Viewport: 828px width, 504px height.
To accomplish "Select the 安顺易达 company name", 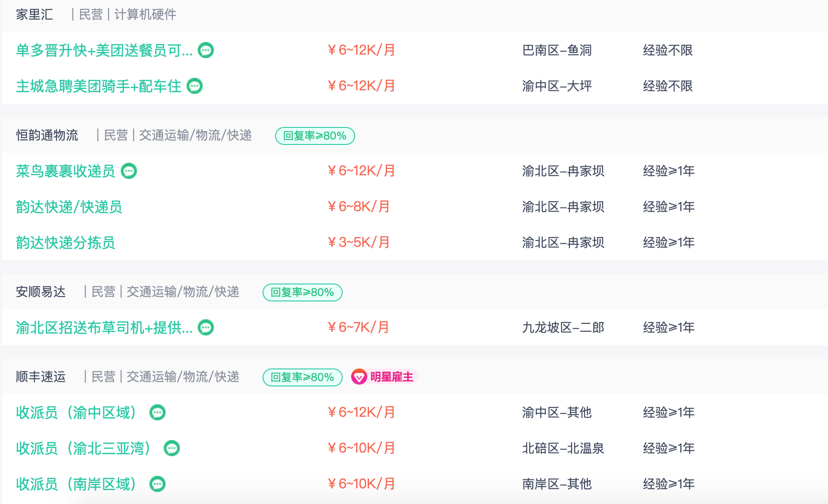I will point(41,292).
